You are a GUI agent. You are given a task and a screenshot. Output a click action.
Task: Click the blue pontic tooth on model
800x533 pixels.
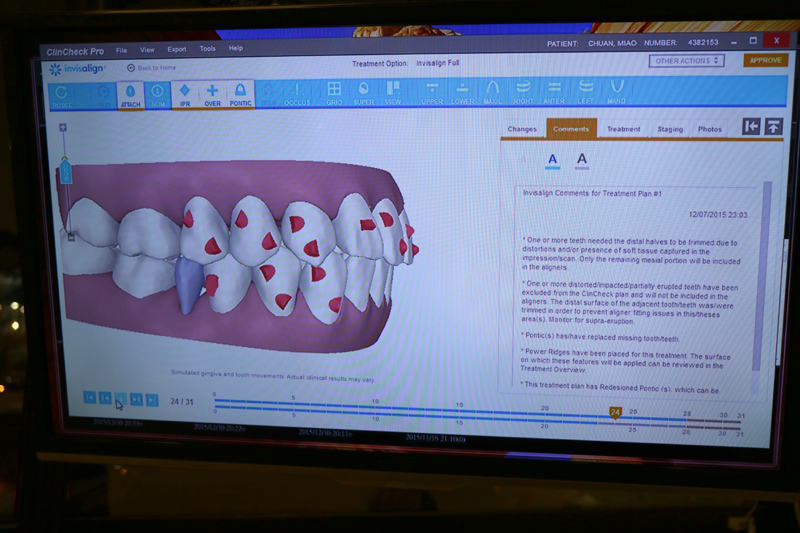188,285
